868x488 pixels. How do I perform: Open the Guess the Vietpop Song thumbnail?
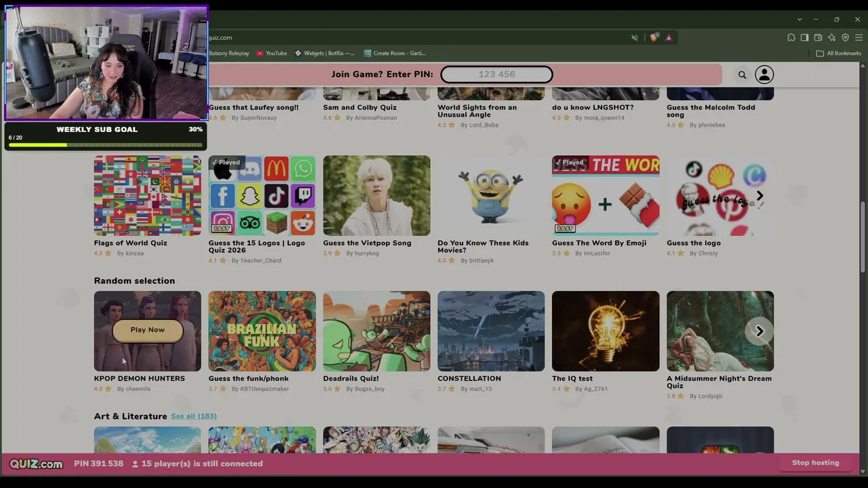[x=376, y=196]
